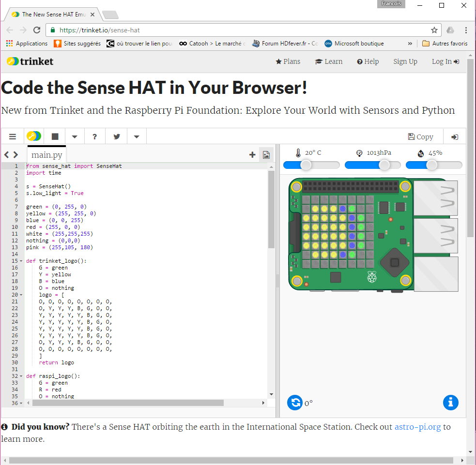
Task: Go to the previous file tab
Action: coord(6,155)
